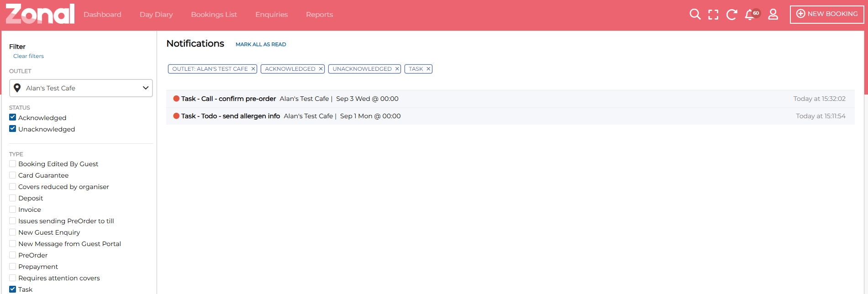Viewport: 868px width, 294px height.
Task: Tick the PreOrder type checkbox
Action: pos(13,255)
